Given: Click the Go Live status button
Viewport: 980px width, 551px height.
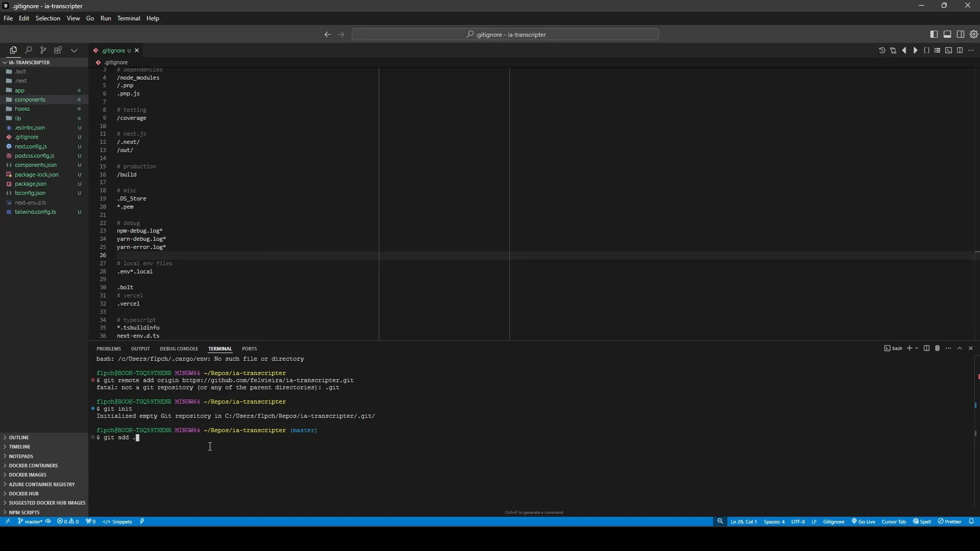Looking at the screenshot, I should coord(863,521).
